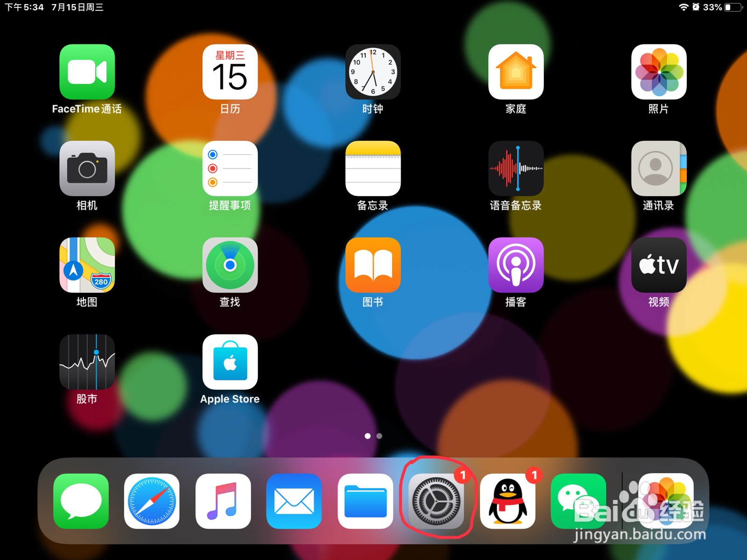Screen dimensions: 747x560
Task: Tap the time 下午5:34 in status bar
Action: click(24, 7)
